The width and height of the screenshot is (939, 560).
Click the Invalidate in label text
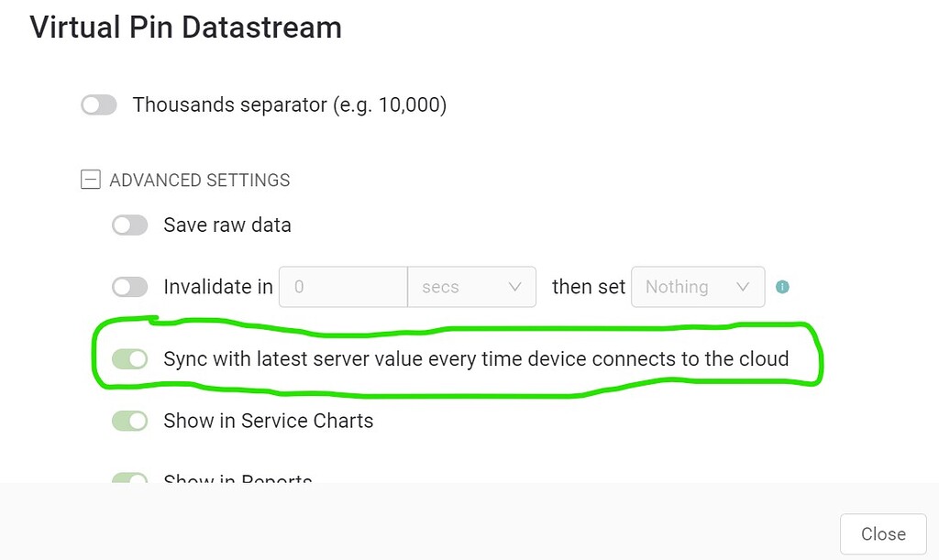click(218, 287)
